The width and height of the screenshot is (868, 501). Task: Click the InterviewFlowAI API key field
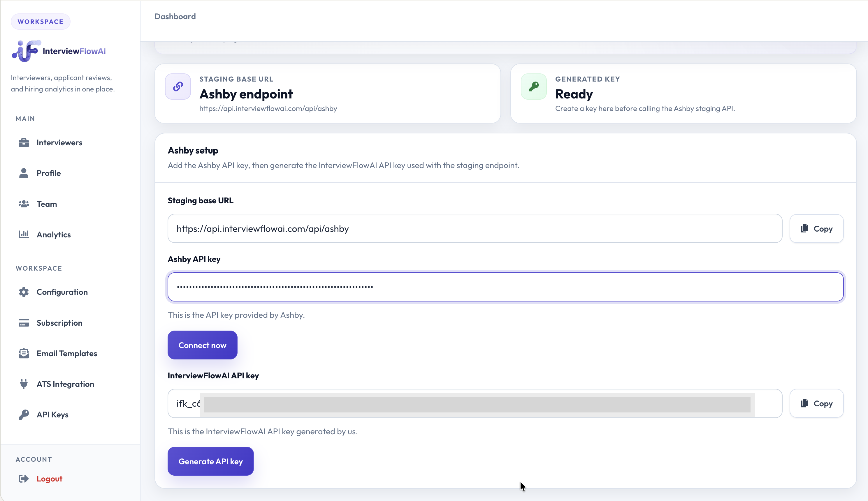point(475,403)
